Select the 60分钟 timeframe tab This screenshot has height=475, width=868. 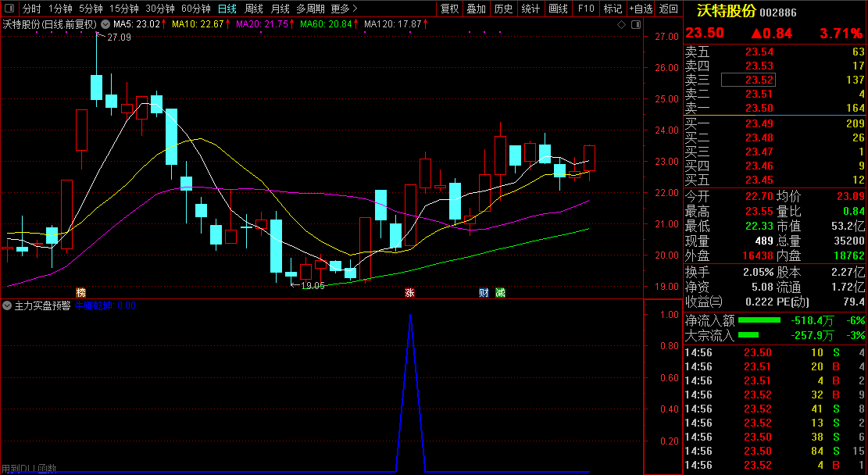coord(195,9)
